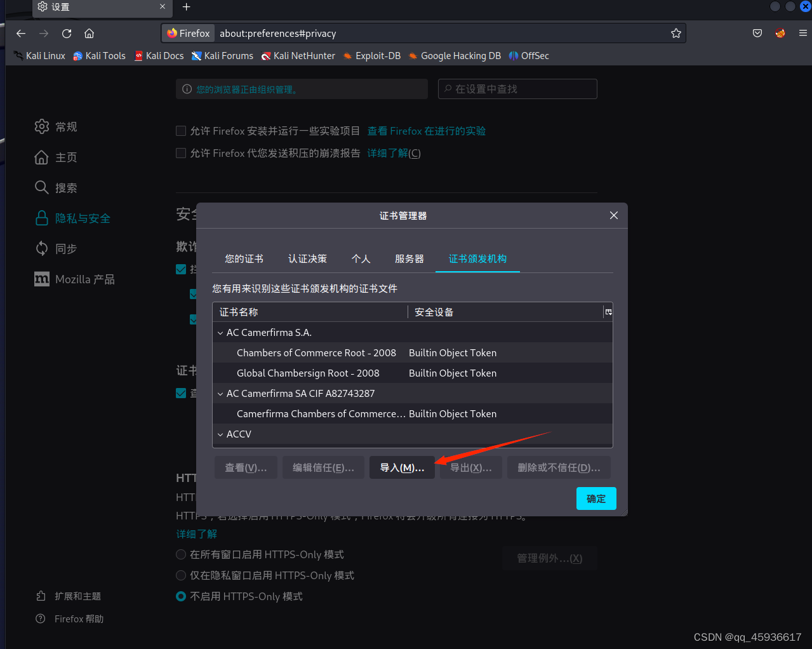Click the 删除或不信任(D)... button

559,467
